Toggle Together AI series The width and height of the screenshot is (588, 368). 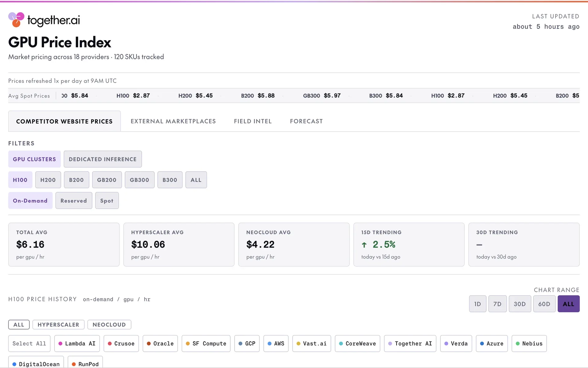click(410, 343)
